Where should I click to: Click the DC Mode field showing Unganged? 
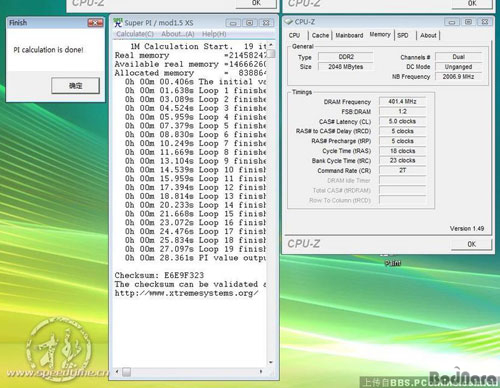pos(459,67)
